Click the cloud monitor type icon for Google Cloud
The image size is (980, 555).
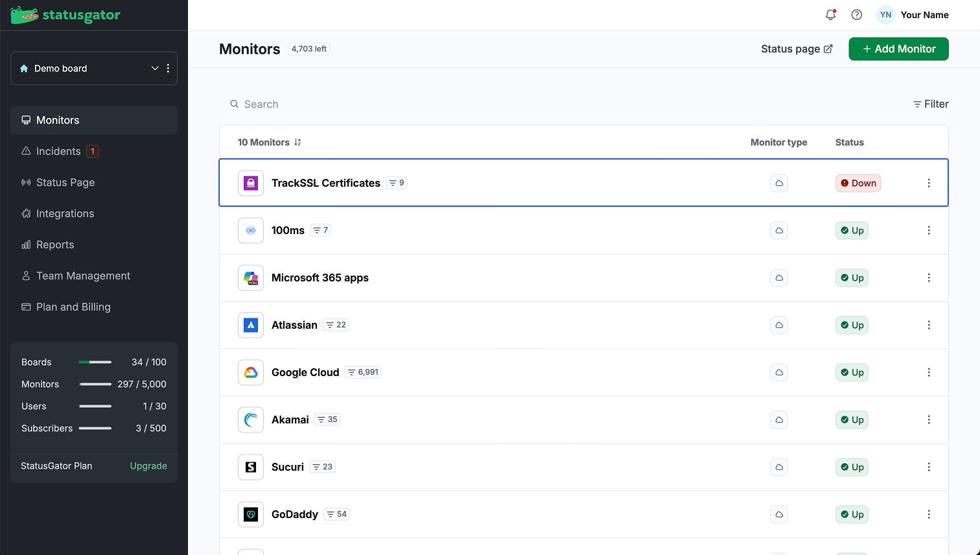pyautogui.click(x=779, y=372)
